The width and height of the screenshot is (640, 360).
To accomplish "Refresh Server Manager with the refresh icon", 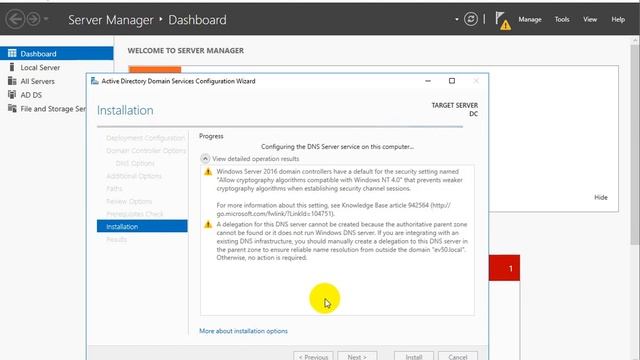I will click(471, 19).
